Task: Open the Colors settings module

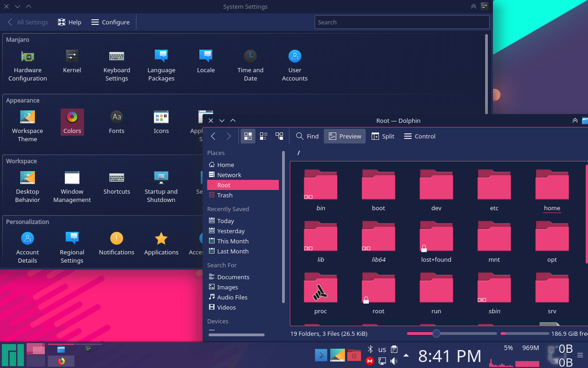Action: pos(72,122)
